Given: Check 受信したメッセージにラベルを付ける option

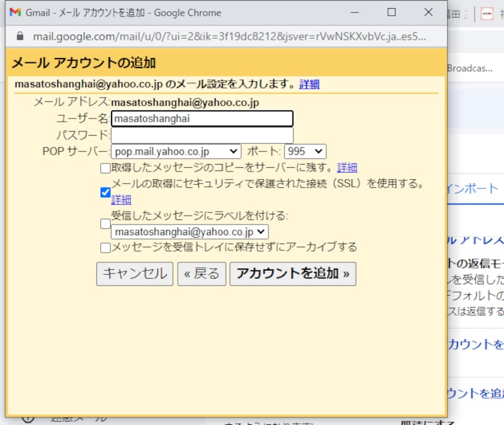Looking at the screenshot, I should [105, 223].
